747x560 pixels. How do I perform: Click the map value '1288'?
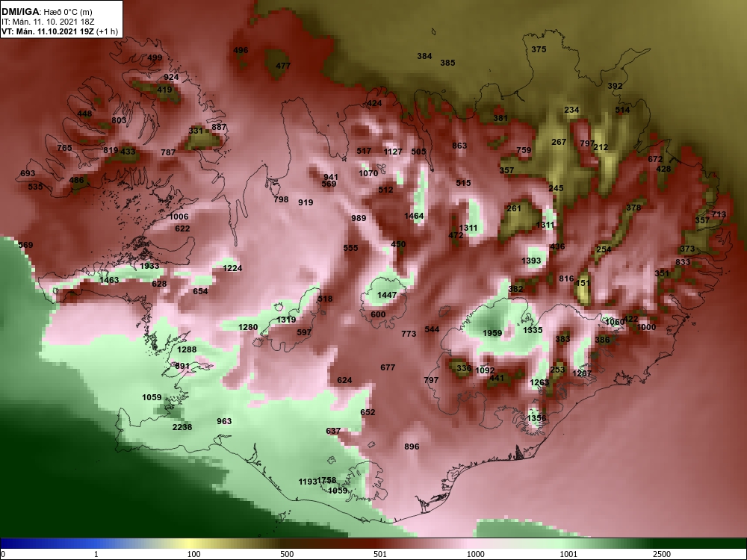pos(187,349)
